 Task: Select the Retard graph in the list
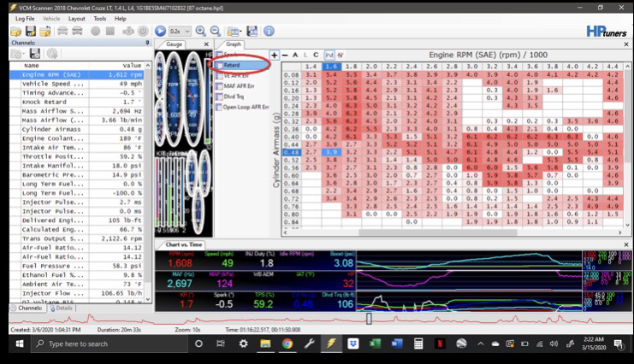pyautogui.click(x=240, y=65)
